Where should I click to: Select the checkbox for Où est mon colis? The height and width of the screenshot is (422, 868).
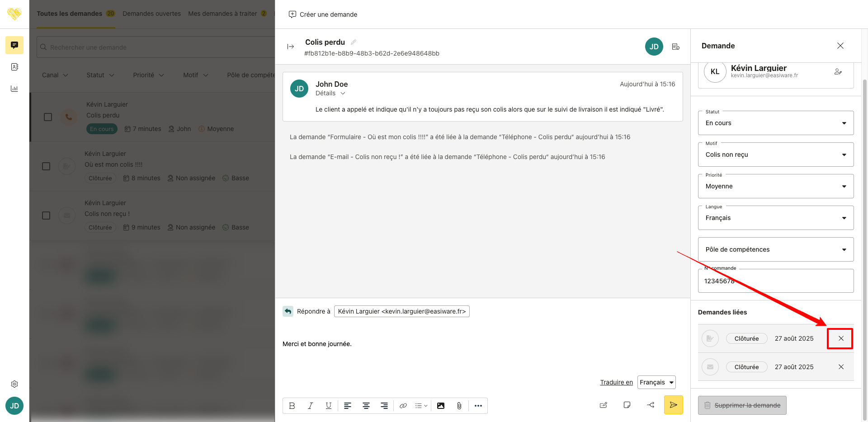click(46, 166)
